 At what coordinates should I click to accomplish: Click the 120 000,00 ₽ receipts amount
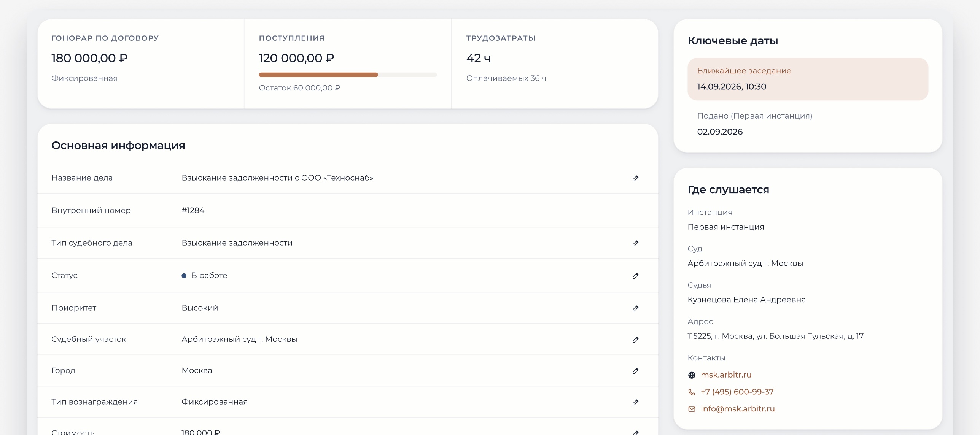[296, 58]
